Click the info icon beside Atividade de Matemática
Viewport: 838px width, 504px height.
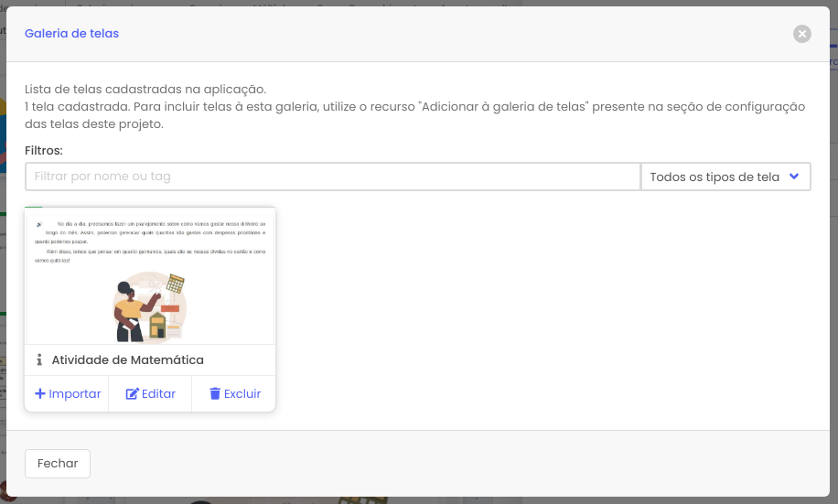(39, 359)
